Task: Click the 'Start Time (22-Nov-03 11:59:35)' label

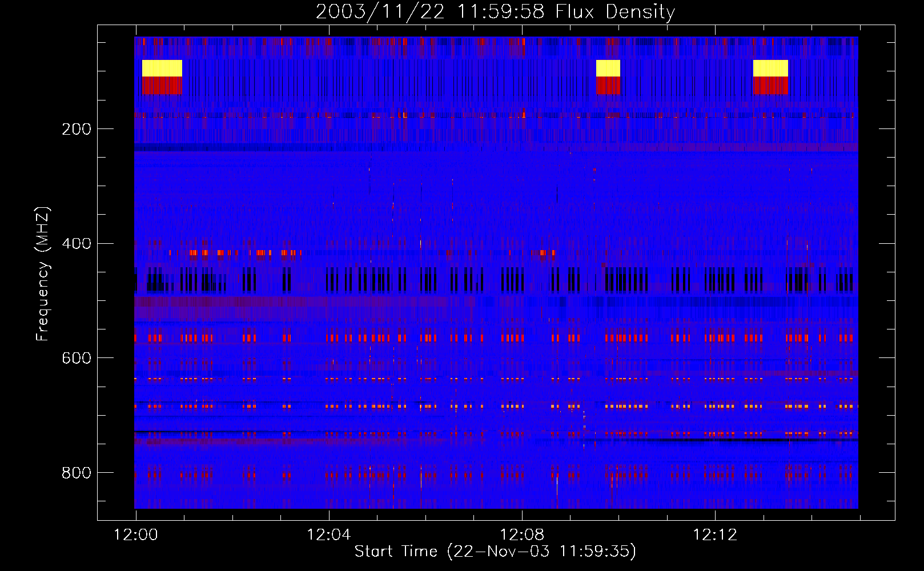Action: (x=495, y=552)
